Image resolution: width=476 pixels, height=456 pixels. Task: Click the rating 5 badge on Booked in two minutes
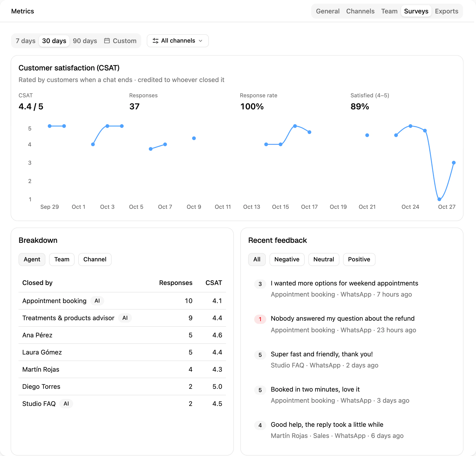point(260,390)
